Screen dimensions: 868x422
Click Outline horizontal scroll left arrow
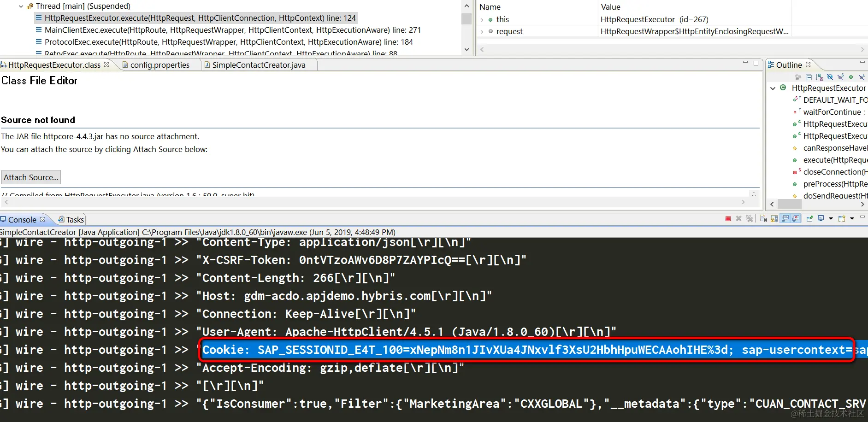tap(773, 204)
